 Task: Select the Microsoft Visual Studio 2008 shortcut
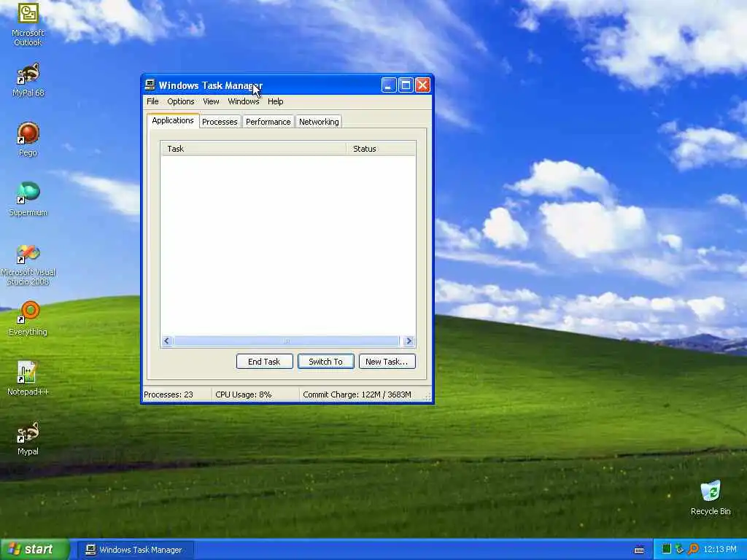[28, 265]
